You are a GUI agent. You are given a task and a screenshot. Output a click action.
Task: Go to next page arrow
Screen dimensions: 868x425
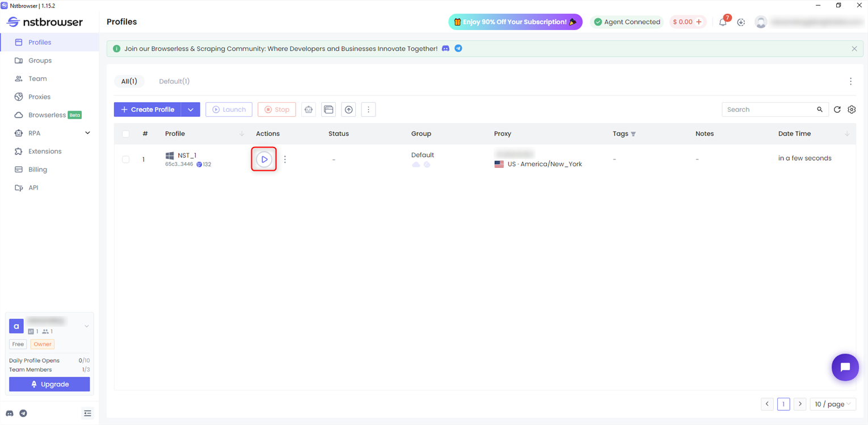(800, 404)
